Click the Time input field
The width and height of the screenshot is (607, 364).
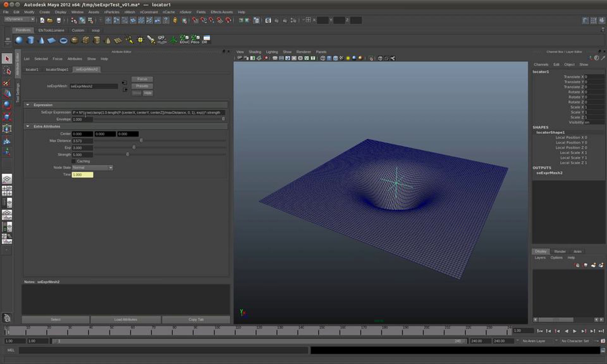(x=82, y=175)
